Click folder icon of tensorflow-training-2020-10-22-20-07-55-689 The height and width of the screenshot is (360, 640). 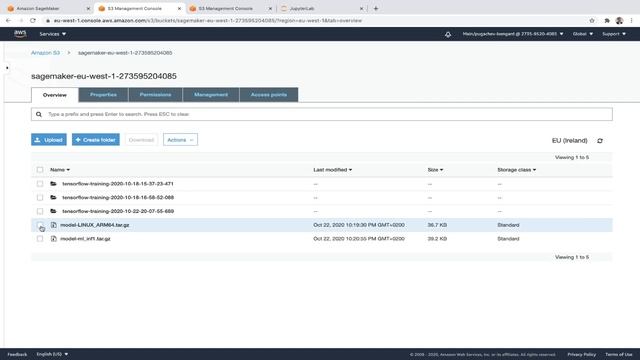click(x=53, y=211)
